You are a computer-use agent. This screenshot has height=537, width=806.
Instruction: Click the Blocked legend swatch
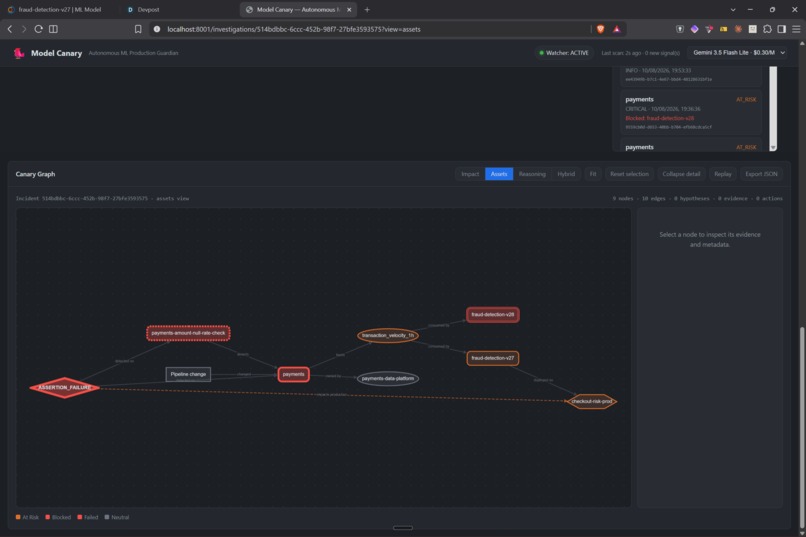click(x=48, y=517)
